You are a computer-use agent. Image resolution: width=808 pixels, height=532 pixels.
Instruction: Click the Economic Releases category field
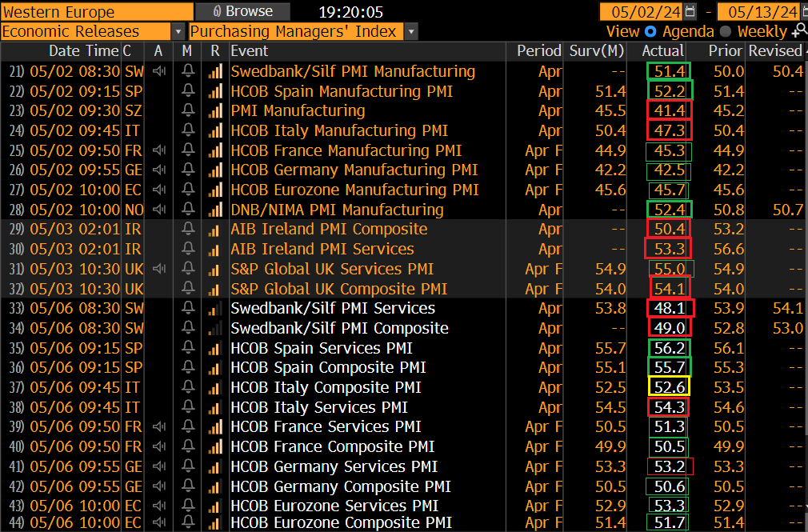click(86, 31)
